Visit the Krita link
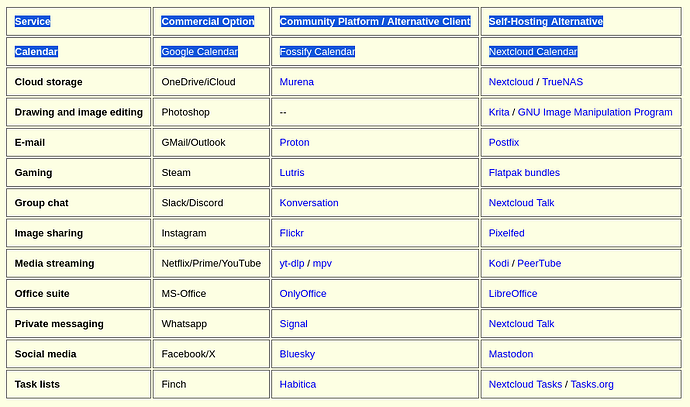690x407 pixels. coord(499,112)
